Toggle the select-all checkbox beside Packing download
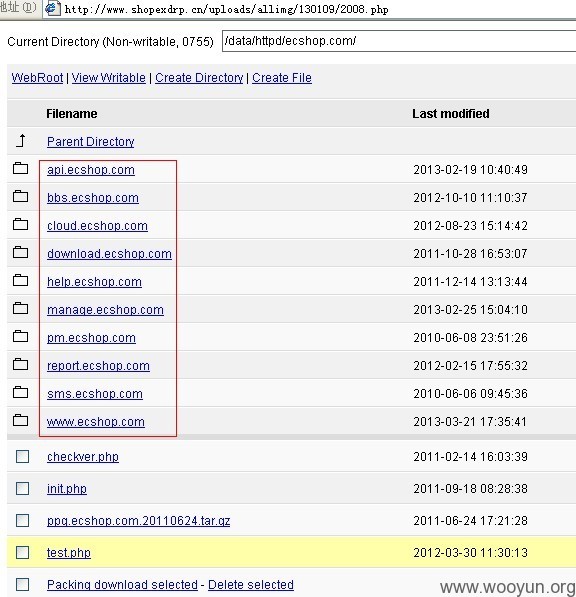This screenshot has width=576, height=597. pyautogui.click(x=22, y=584)
